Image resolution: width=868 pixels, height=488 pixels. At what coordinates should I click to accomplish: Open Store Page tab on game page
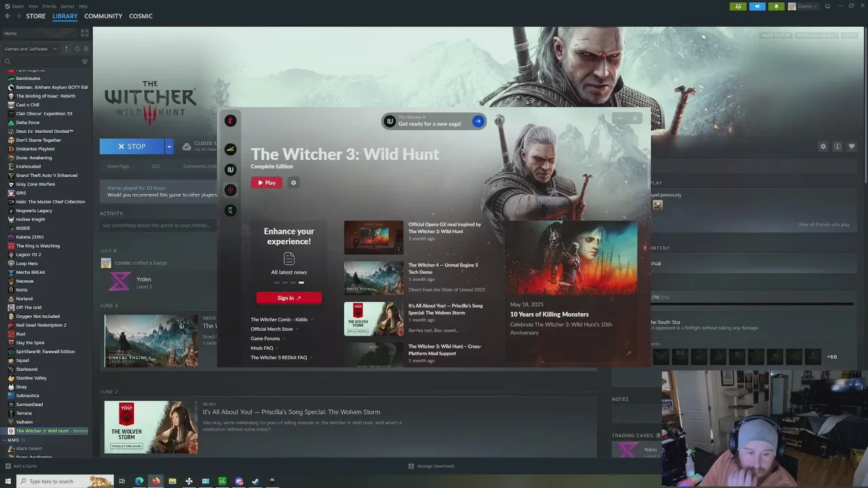point(118,166)
